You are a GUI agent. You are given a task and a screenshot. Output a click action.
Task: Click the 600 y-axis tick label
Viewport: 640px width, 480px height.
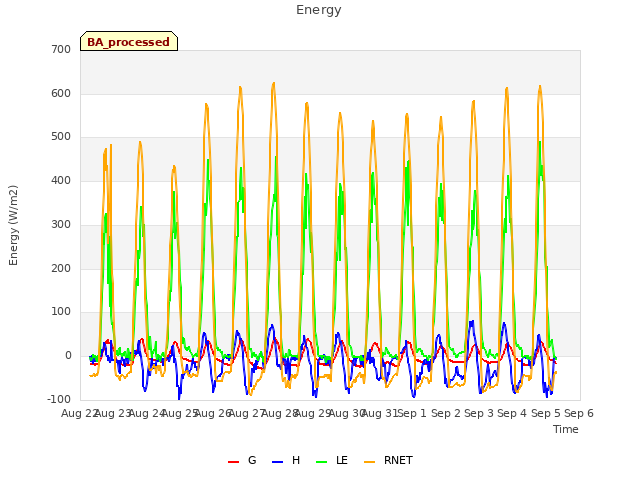coord(61,93)
